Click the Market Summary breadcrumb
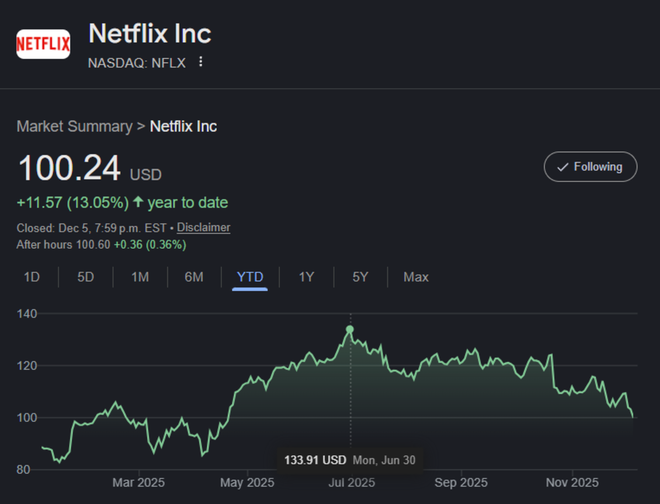Screen dimensions: 660x504 pyautogui.click(x=74, y=126)
